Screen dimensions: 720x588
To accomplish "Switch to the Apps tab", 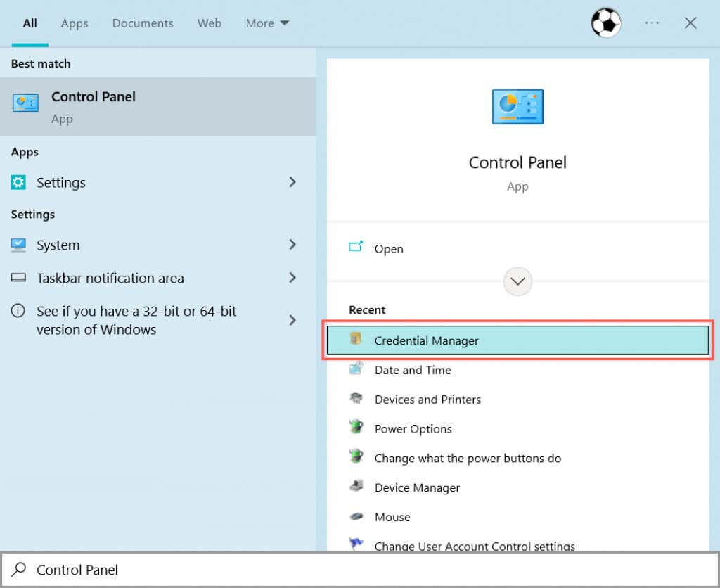I will 75,23.
